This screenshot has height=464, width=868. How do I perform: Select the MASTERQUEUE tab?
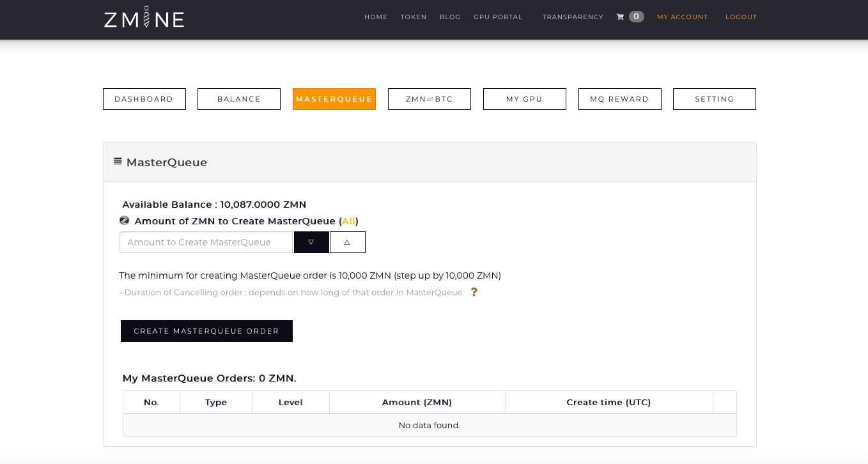[x=334, y=99]
